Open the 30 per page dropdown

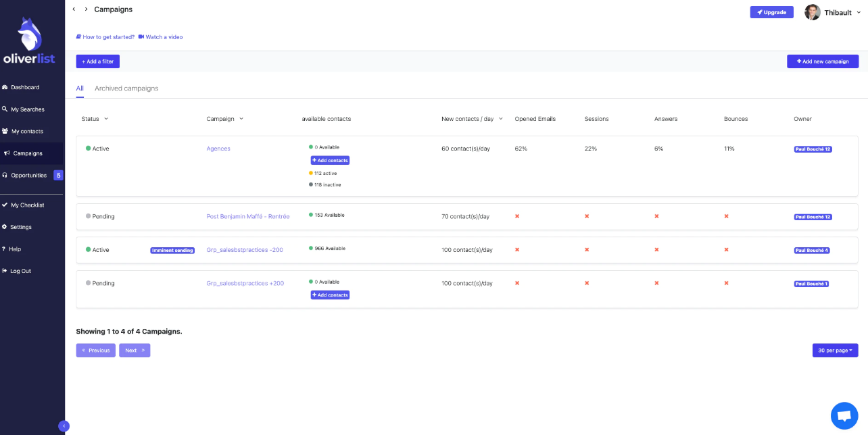click(x=835, y=351)
